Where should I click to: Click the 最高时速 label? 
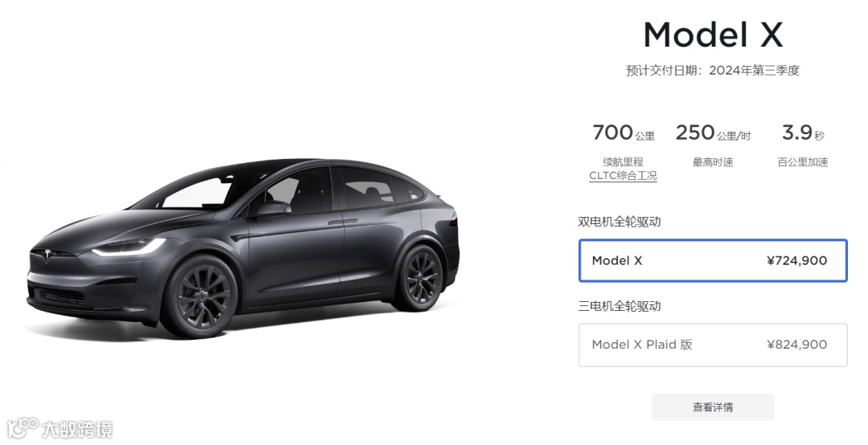713,162
